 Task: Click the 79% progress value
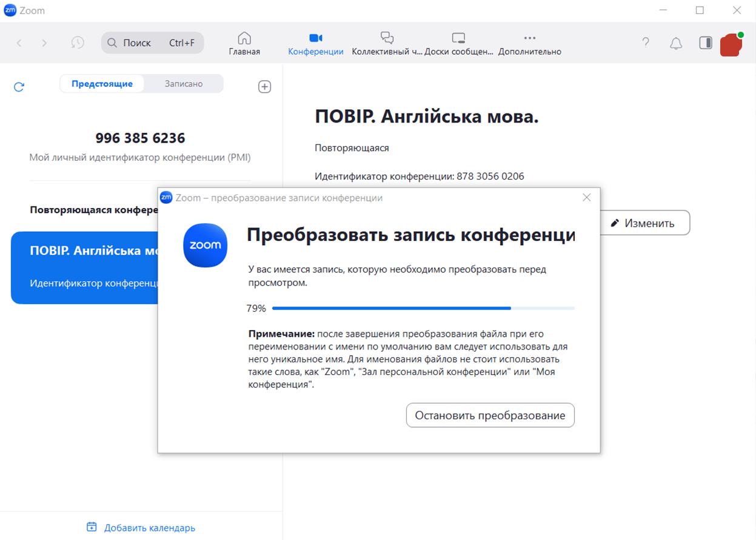(x=256, y=308)
